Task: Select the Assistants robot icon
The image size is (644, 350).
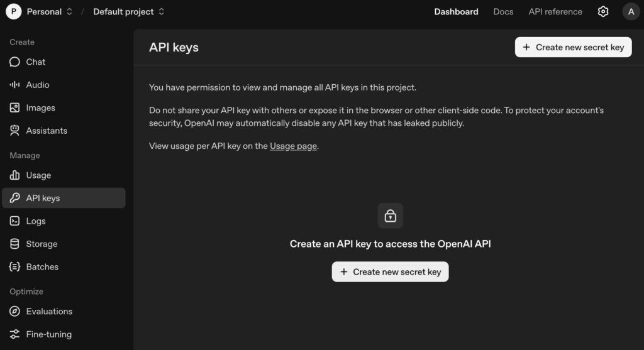Action: coord(14,131)
